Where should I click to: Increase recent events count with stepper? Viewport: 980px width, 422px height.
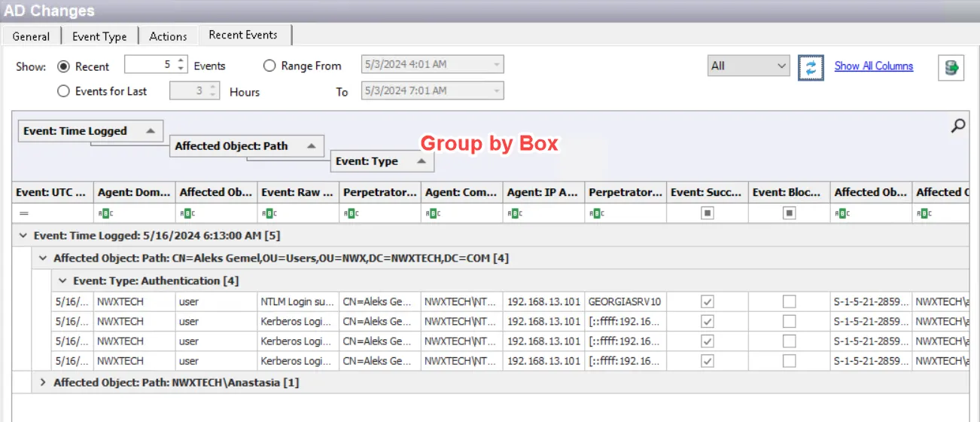point(181,61)
